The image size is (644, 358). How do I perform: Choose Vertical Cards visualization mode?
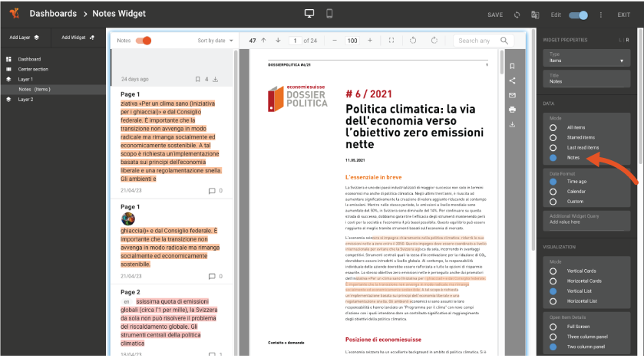point(553,271)
